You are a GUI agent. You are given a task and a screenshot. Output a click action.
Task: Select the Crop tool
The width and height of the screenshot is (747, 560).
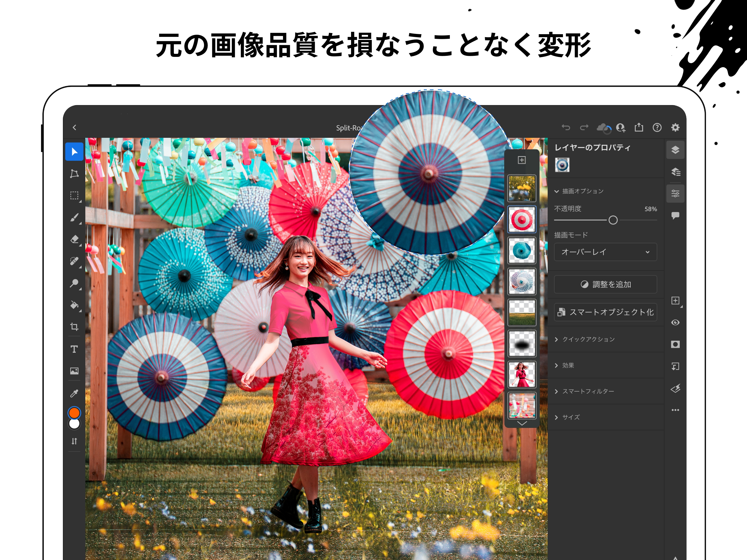(x=74, y=327)
